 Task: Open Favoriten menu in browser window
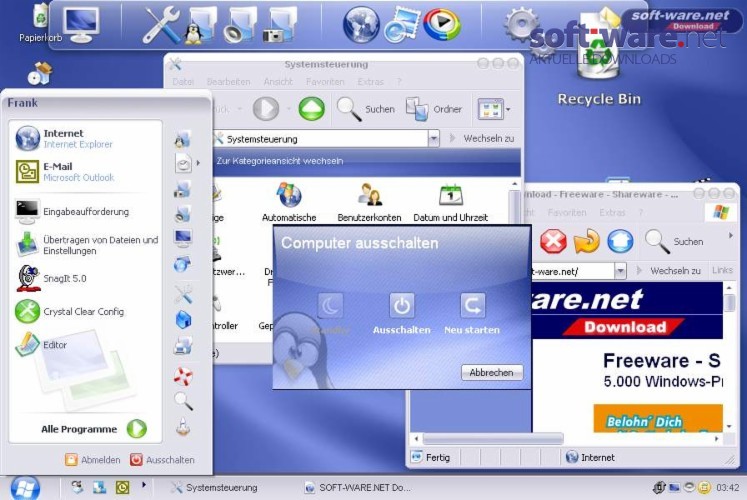(567, 212)
